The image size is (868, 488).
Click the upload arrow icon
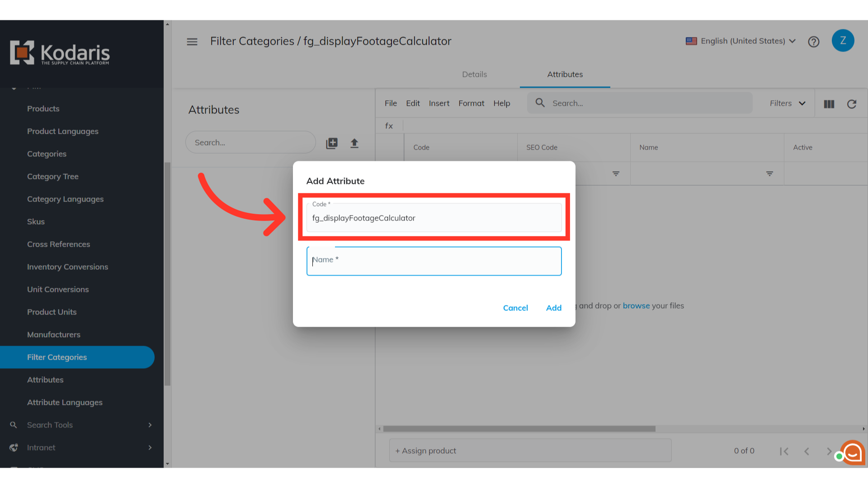click(354, 143)
